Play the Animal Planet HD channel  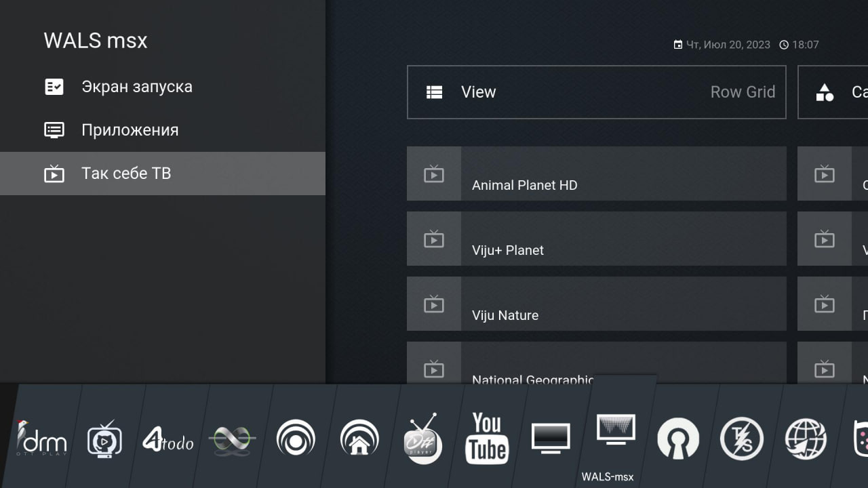click(596, 174)
